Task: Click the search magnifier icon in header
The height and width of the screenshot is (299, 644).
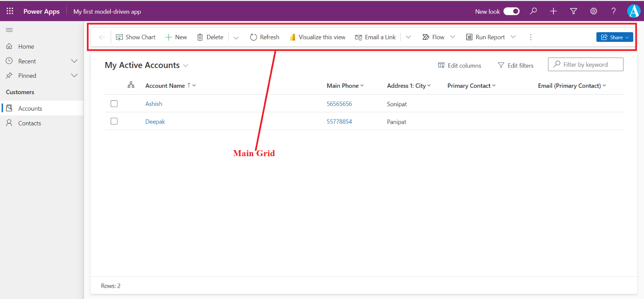Action: point(533,11)
